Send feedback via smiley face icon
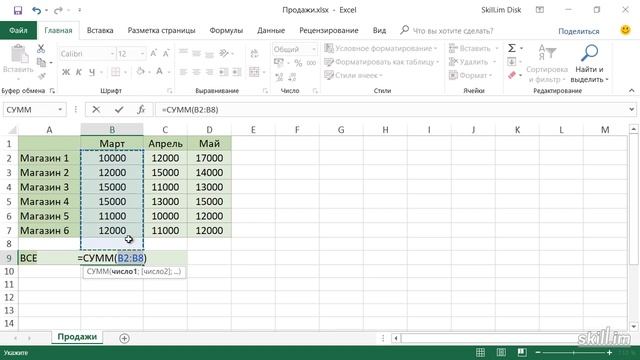Viewport: 640px width, 360px height. [625, 31]
